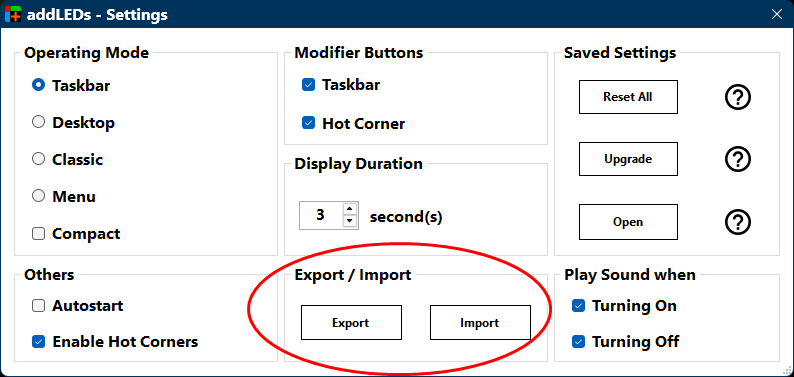Click the Upgrade button
The image size is (794, 377).
[x=628, y=159]
